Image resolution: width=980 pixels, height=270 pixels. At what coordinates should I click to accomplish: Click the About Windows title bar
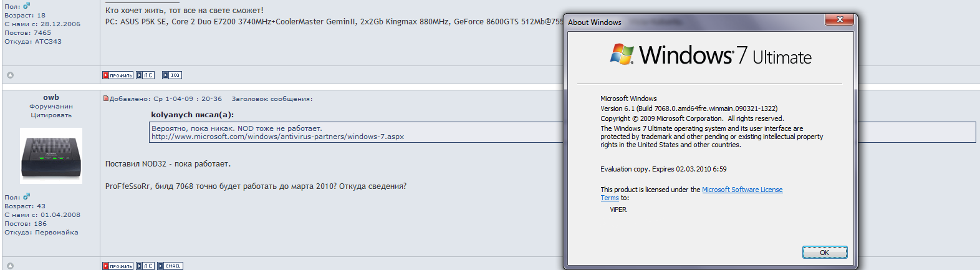(x=686, y=22)
